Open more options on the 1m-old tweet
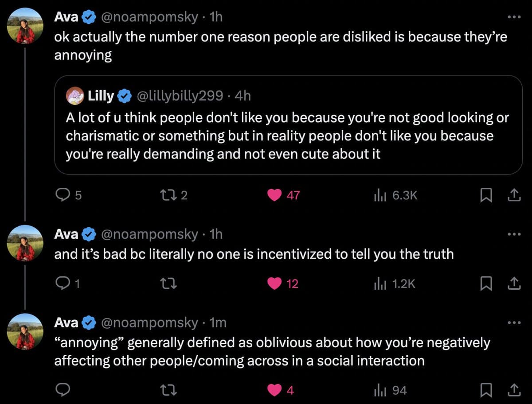The image size is (532, 404). click(513, 323)
